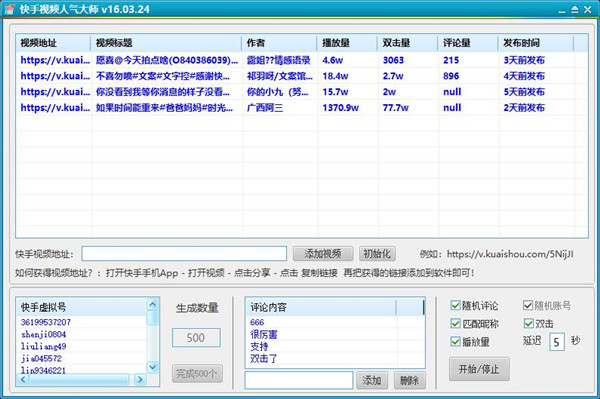This screenshot has width=600, height=399.
Task: Click the 延迟 seconds field showing 5
Action: click(x=557, y=342)
